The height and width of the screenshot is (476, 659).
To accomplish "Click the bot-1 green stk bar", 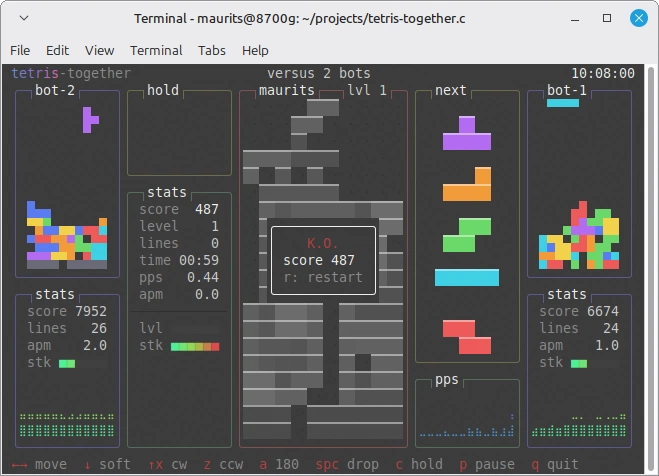I will (579, 364).
